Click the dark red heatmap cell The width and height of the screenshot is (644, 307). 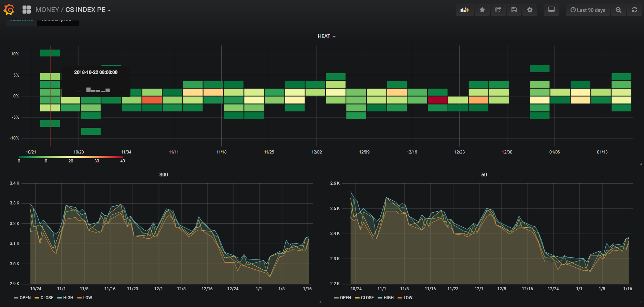coord(437,100)
